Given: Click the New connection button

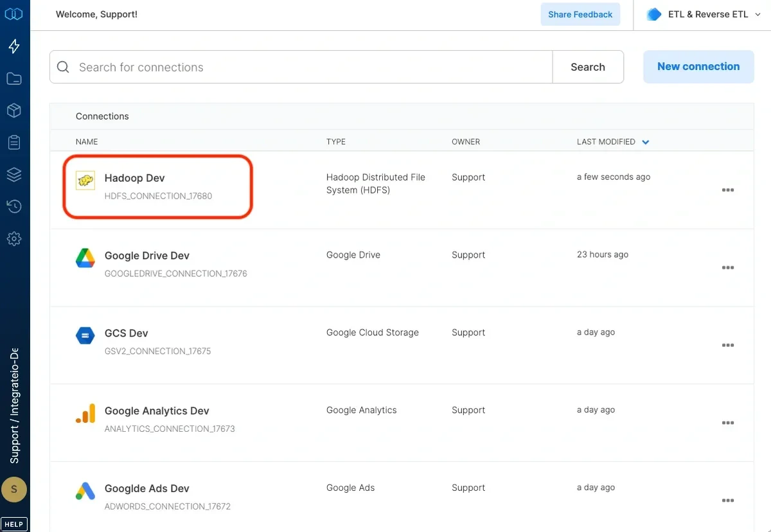Looking at the screenshot, I should click(x=698, y=66).
